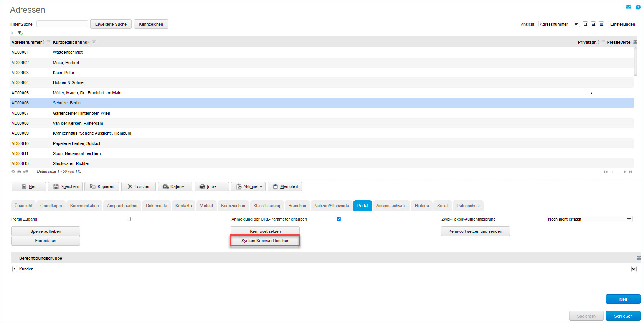Image resolution: width=644 pixels, height=323 pixels.
Task: Open the Zwei-Faktor-Authentifizierung dropdown
Action: tap(589, 219)
